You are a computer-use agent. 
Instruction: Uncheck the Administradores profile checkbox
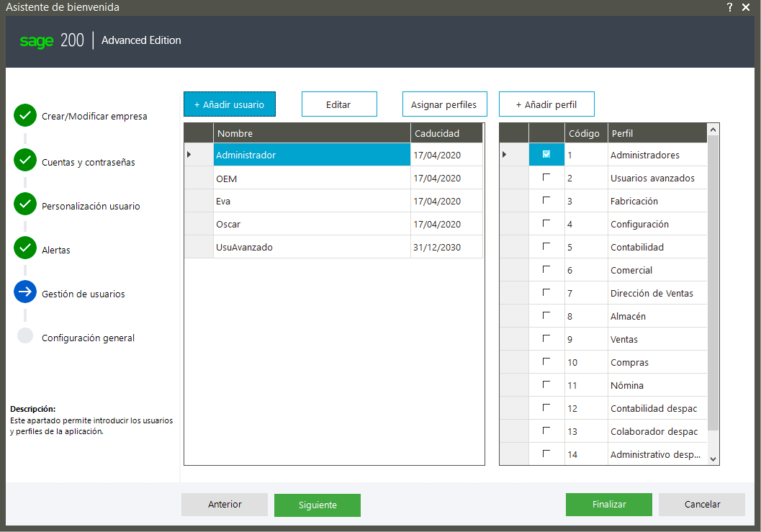(x=546, y=154)
